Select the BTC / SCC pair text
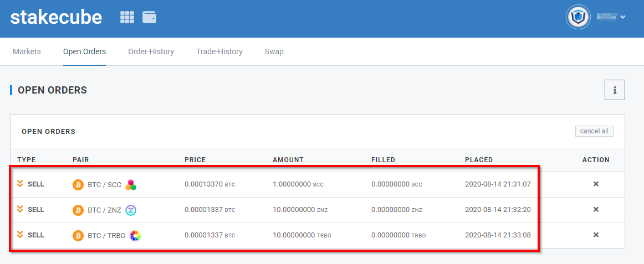Viewport: 644px width, 264px height. 104,185
